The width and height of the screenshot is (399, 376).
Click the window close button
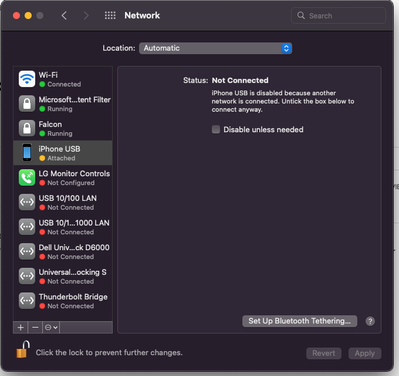tap(16, 15)
